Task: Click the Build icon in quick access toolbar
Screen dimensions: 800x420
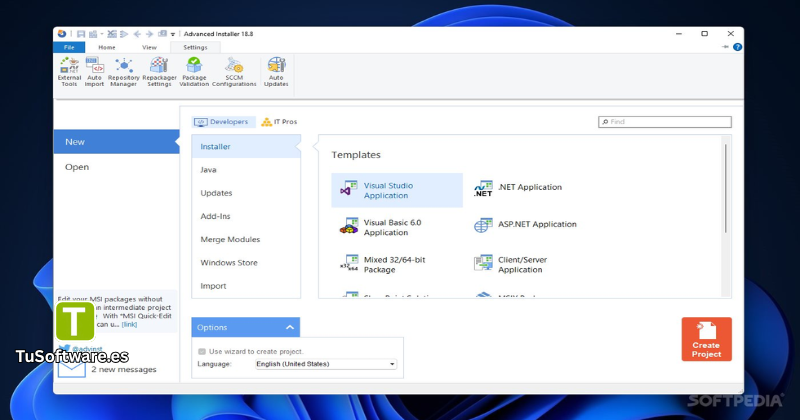Action: click(93, 34)
